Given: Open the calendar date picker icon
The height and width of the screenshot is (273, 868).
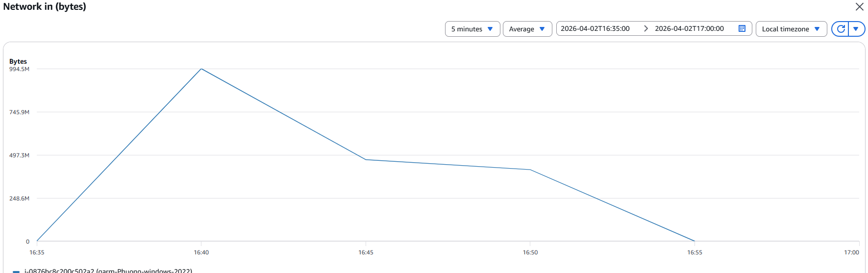Looking at the screenshot, I should pyautogui.click(x=742, y=28).
